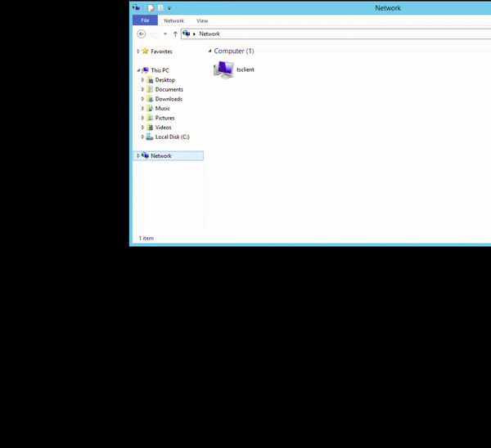Switch to the View ribbon tab

(x=202, y=20)
